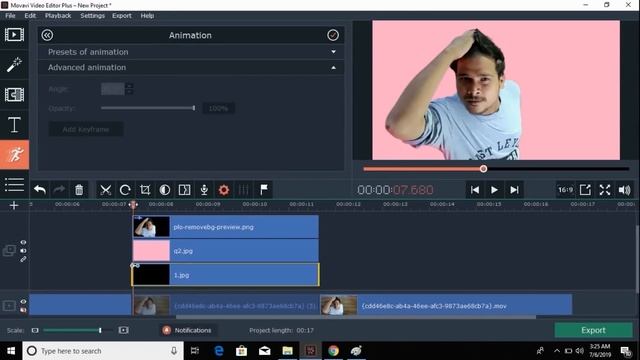Go back with double-arrow Animation button
The width and height of the screenshot is (640, 360).
(47, 36)
